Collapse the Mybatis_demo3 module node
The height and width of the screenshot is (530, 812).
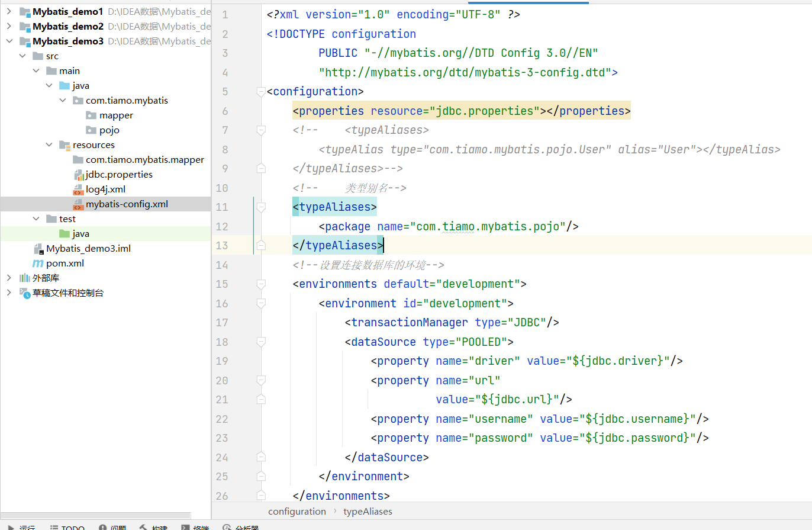[x=9, y=41]
